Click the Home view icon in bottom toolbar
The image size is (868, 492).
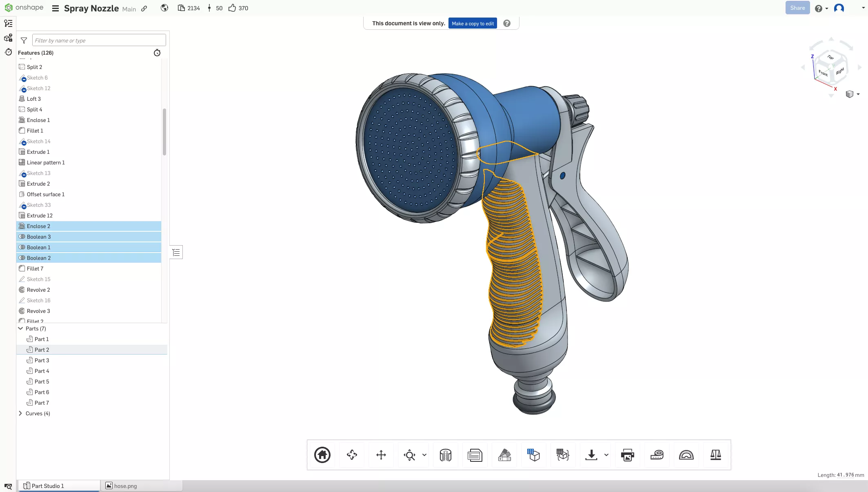(x=322, y=455)
